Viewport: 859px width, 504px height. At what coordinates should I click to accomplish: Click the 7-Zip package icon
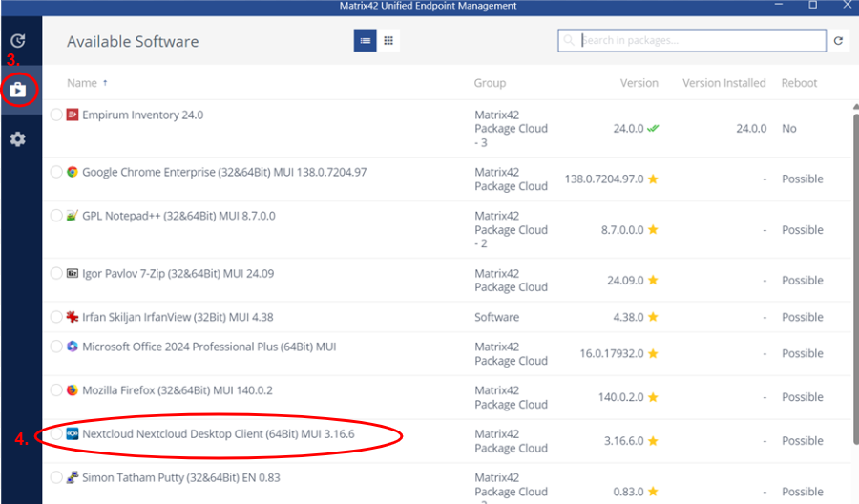pos(73,273)
